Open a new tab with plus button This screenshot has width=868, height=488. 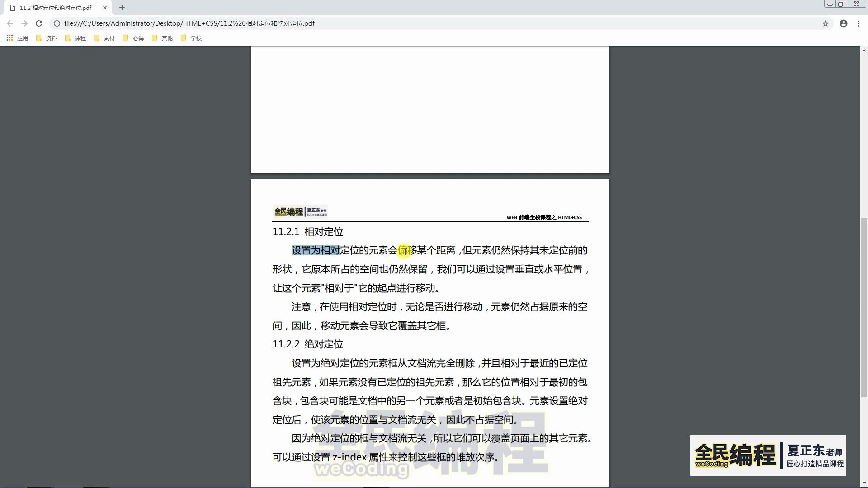122,8
